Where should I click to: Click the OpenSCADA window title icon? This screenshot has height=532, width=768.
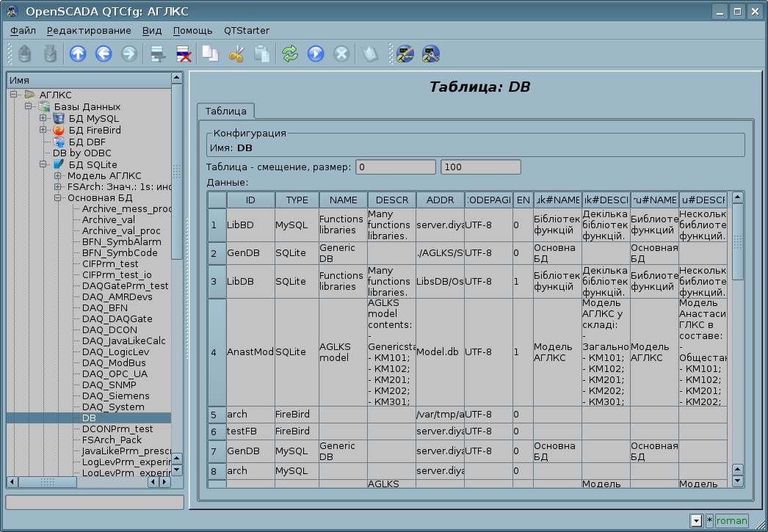[12, 11]
